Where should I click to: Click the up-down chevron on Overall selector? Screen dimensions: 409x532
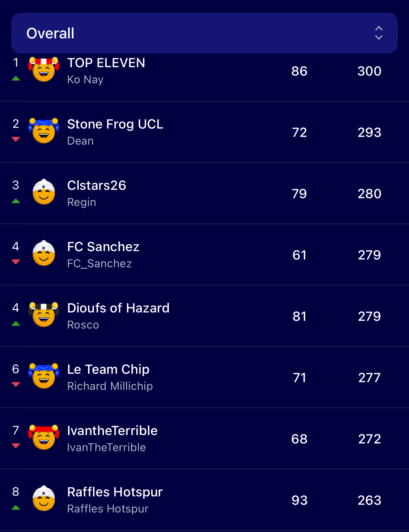point(379,33)
